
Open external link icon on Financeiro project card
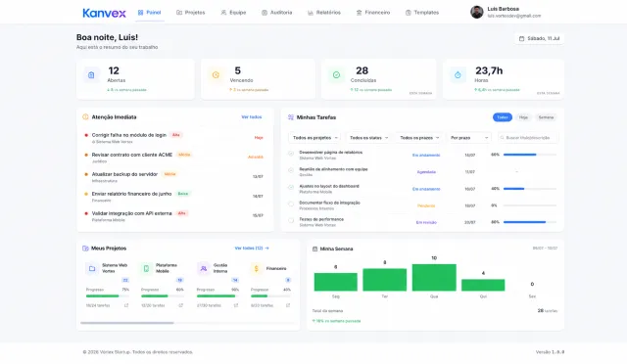click(x=288, y=305)
